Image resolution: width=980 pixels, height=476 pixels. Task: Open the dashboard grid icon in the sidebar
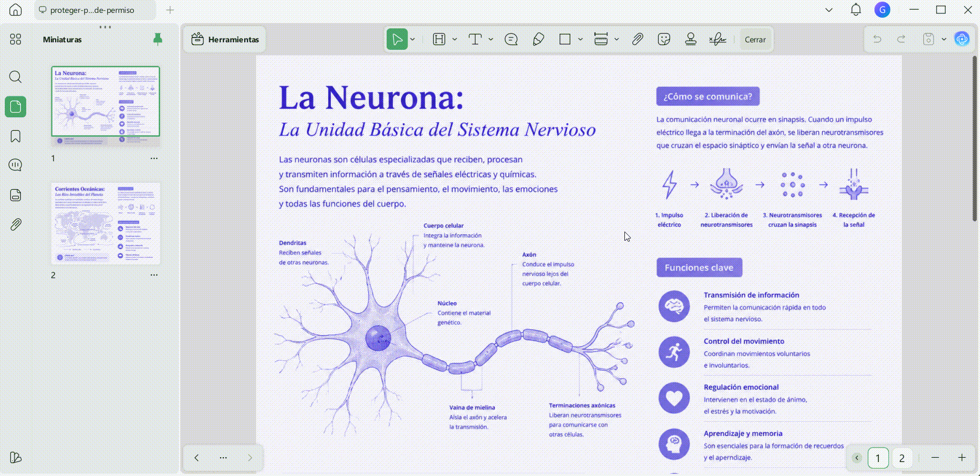click(16, 39)
